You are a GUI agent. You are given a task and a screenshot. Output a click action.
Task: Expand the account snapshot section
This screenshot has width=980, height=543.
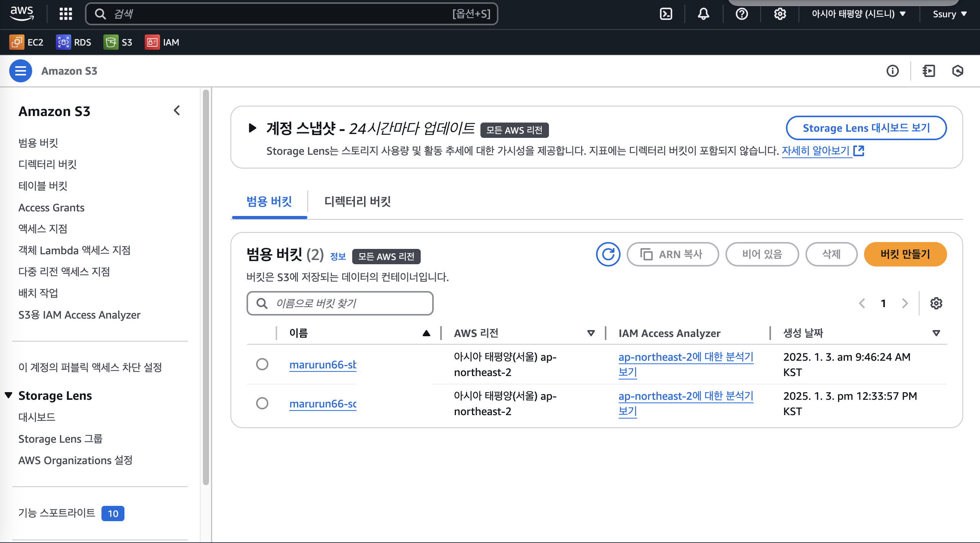coord(252,128)
